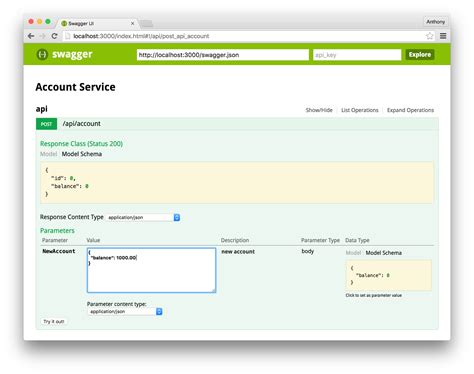Click the balance schema box to set value
The image size is (474, 374).
click(x=389, y=275)
